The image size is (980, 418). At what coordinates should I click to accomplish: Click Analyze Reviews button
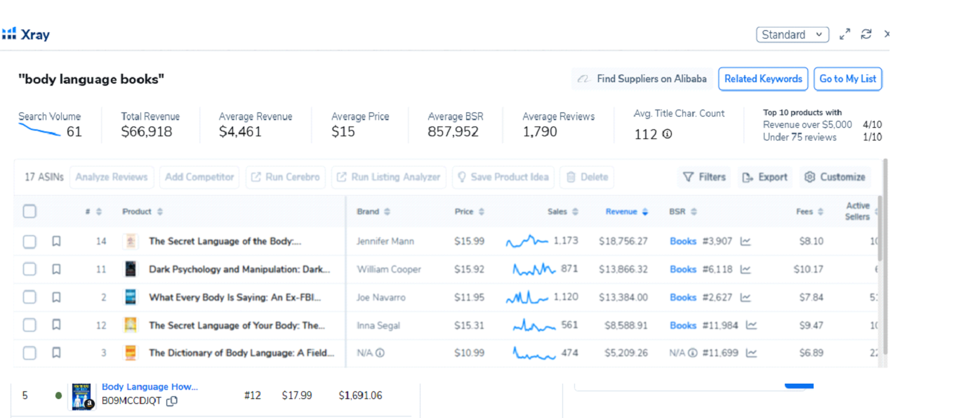(x=112, y=177)
